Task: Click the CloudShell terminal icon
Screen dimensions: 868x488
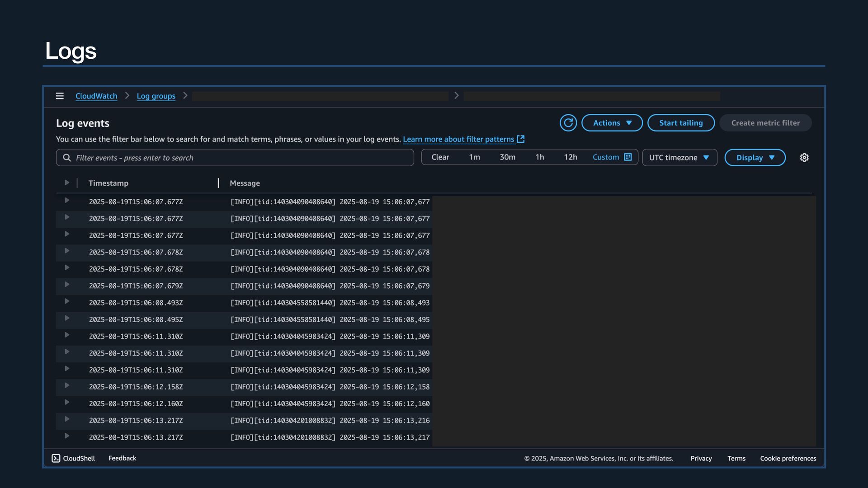Action: [56, 458]
